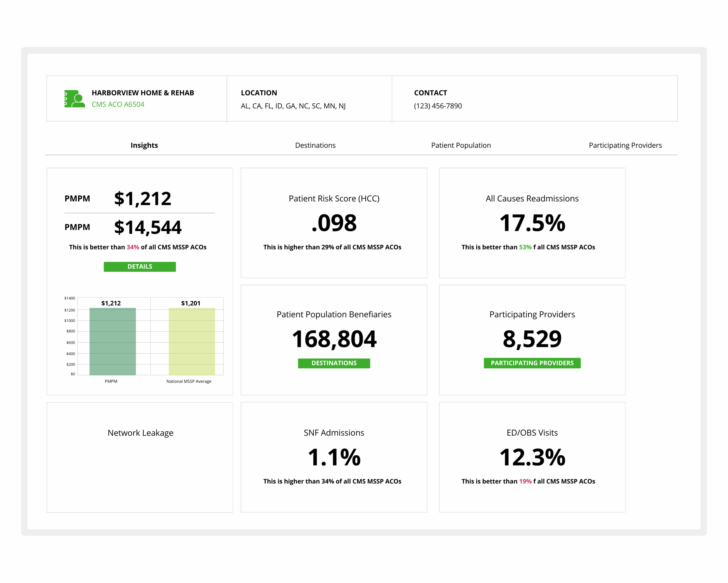728x583 pixels.
Task: Select the SNF Admissions card
Action: [334, 457]
